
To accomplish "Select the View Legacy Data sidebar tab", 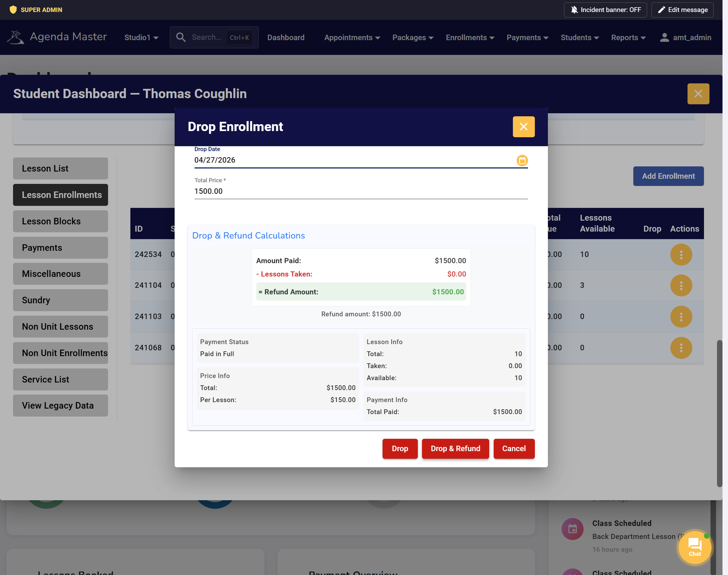I will pyautogui.click(x=60, y=406).
